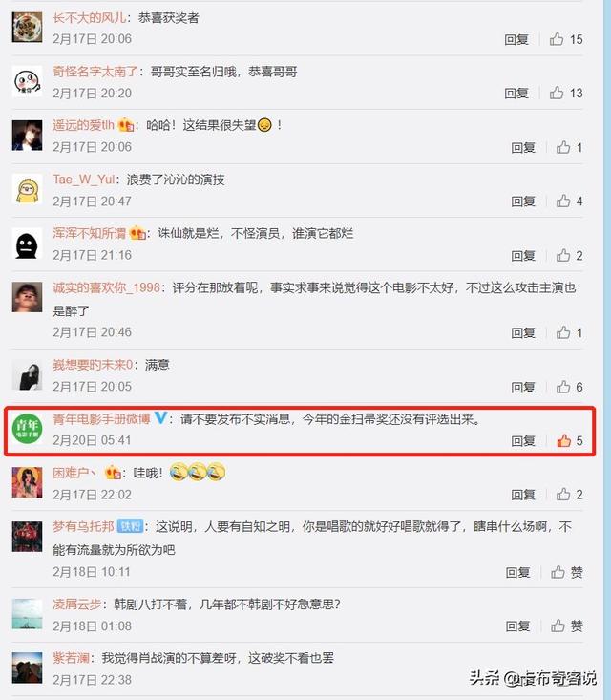611x700 pixels.
Task: Like the comment by 长不大的风儿
Action: [x=556, y=39]
